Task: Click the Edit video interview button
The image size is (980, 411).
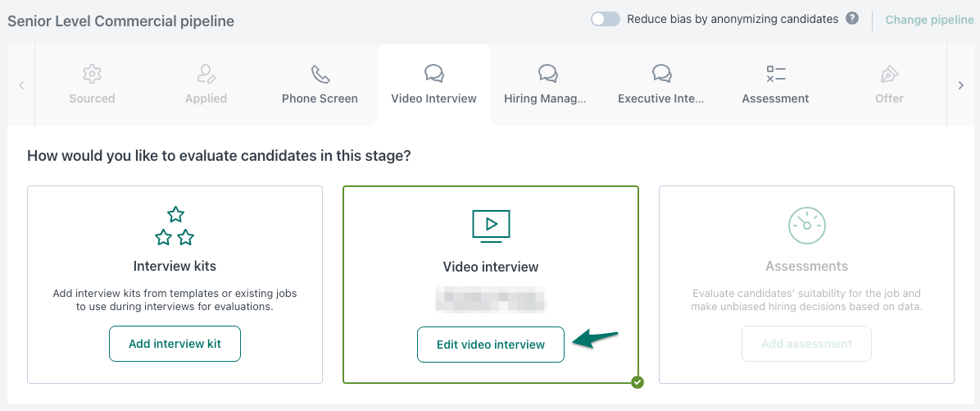Action: point(491,345)
